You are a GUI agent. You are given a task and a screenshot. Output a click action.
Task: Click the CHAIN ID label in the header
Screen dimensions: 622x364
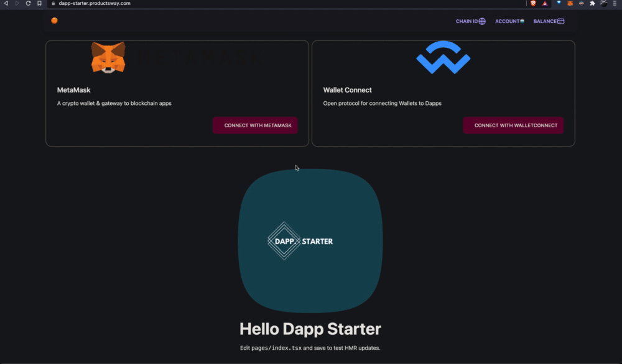tap(466, 21)
